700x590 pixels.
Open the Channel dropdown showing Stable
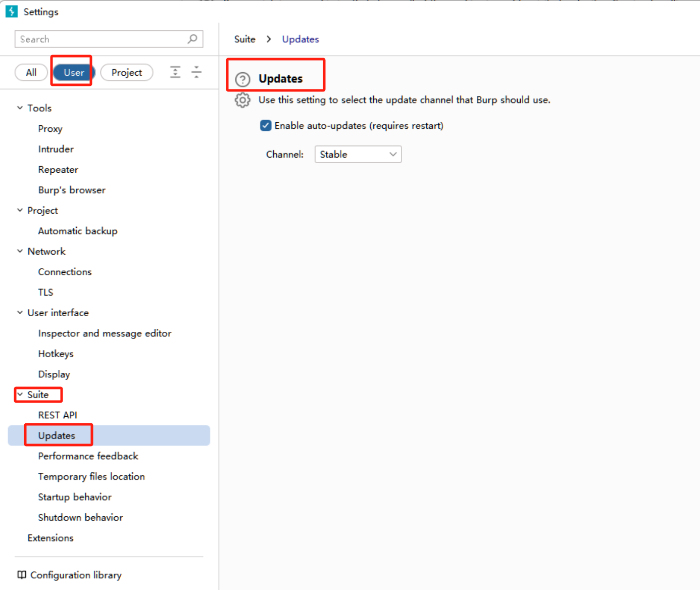coord(358,155)
